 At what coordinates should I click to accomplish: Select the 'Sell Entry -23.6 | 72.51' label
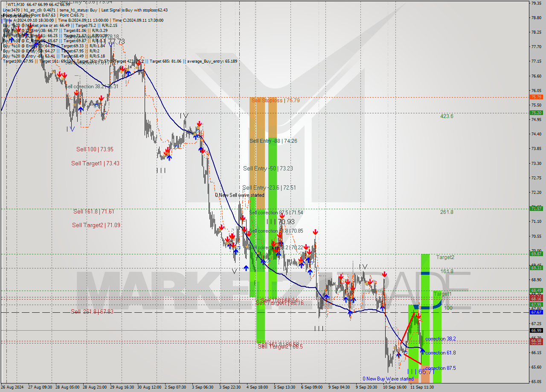pos(269,187)
